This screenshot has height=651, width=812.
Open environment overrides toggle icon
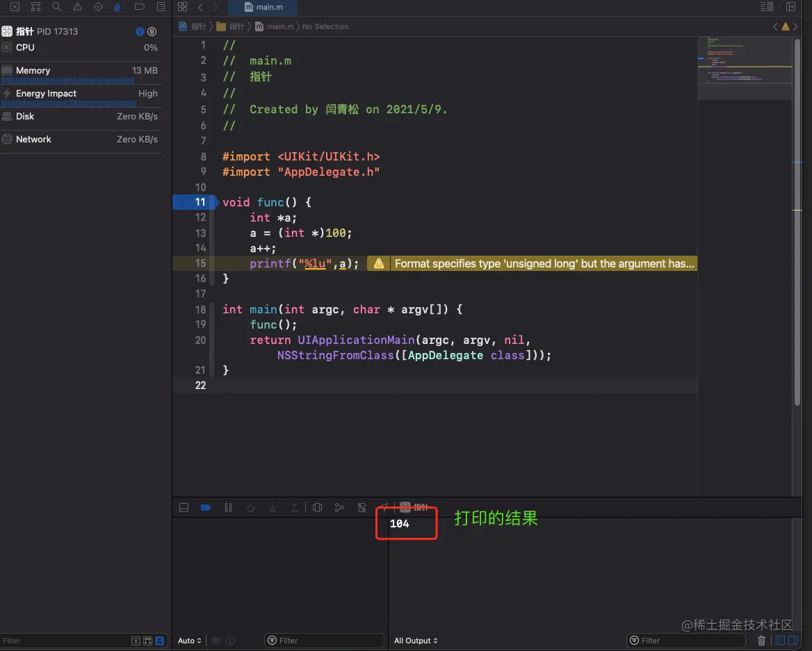click(362, 508)
